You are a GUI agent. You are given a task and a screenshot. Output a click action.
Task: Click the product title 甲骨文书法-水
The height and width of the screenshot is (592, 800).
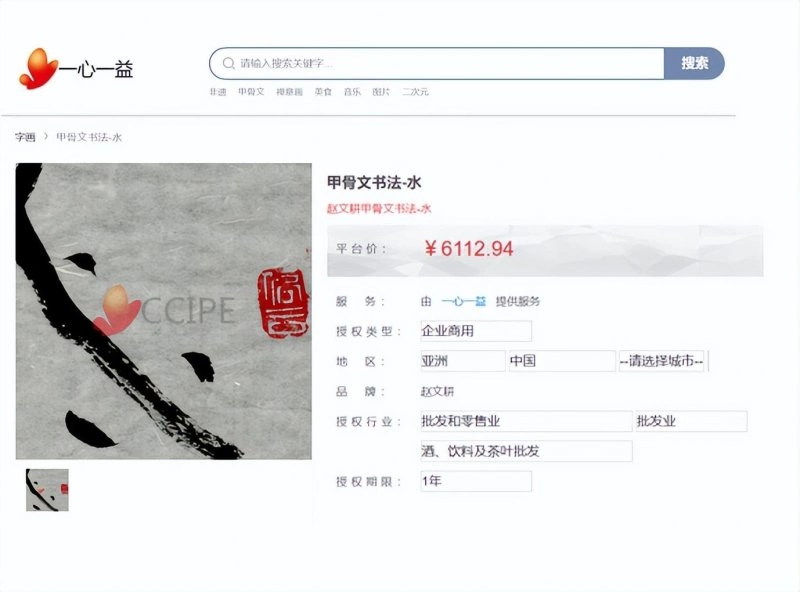coord(374,183)
